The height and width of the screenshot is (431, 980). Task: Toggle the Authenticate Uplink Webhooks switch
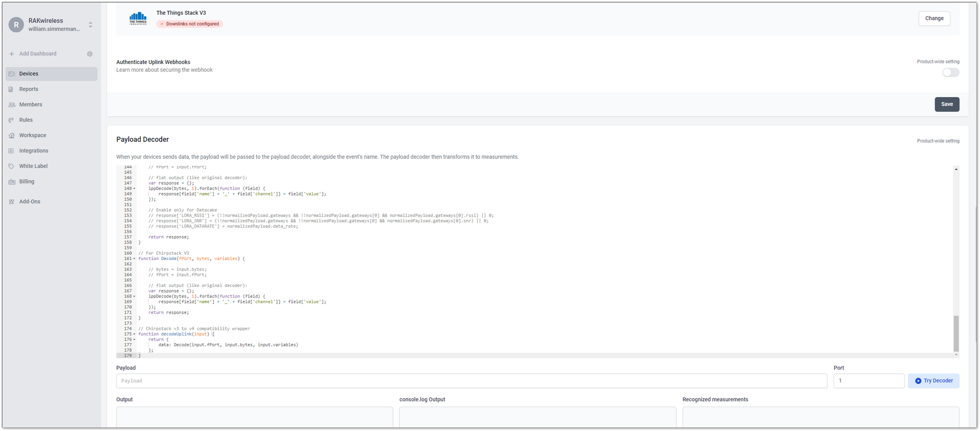point(950,73)
